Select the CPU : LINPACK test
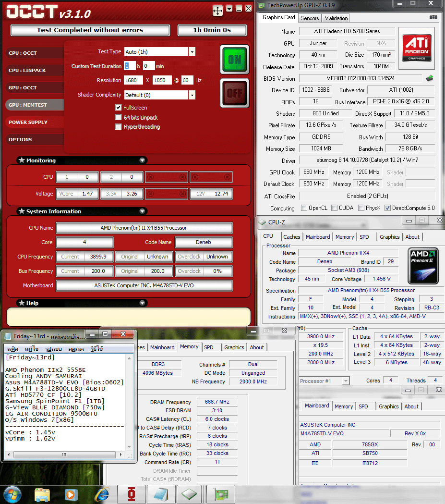Image resolution: width=445 pixels, height=504 pixels. pyautogui.click(x=35, y=70)
